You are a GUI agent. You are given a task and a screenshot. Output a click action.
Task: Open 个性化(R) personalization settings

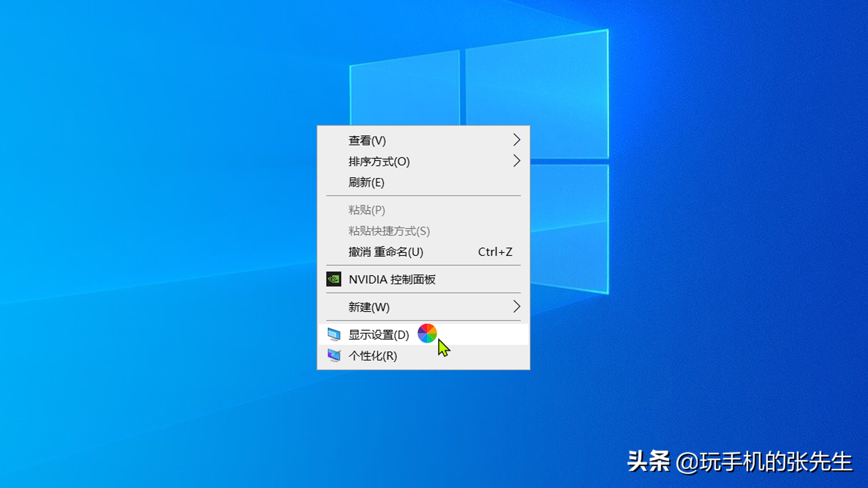click(x=423, y=355)
